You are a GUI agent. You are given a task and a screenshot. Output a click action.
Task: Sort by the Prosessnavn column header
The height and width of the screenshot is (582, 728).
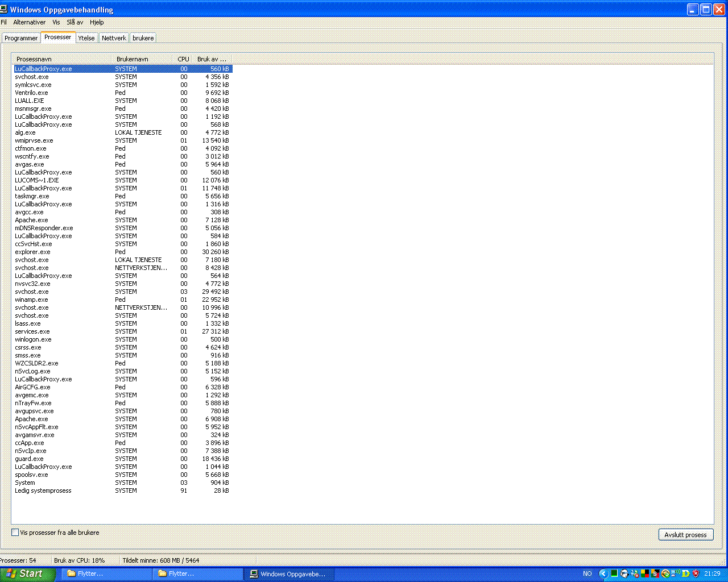pyautogui.click(x=62, y=59)
